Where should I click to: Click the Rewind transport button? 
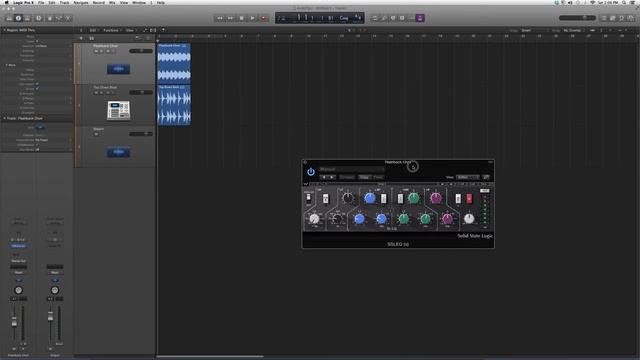coord(220,18)
